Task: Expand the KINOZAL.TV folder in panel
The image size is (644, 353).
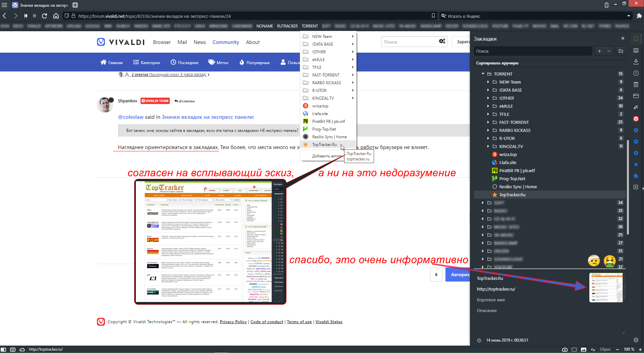Action: point(488,146)
